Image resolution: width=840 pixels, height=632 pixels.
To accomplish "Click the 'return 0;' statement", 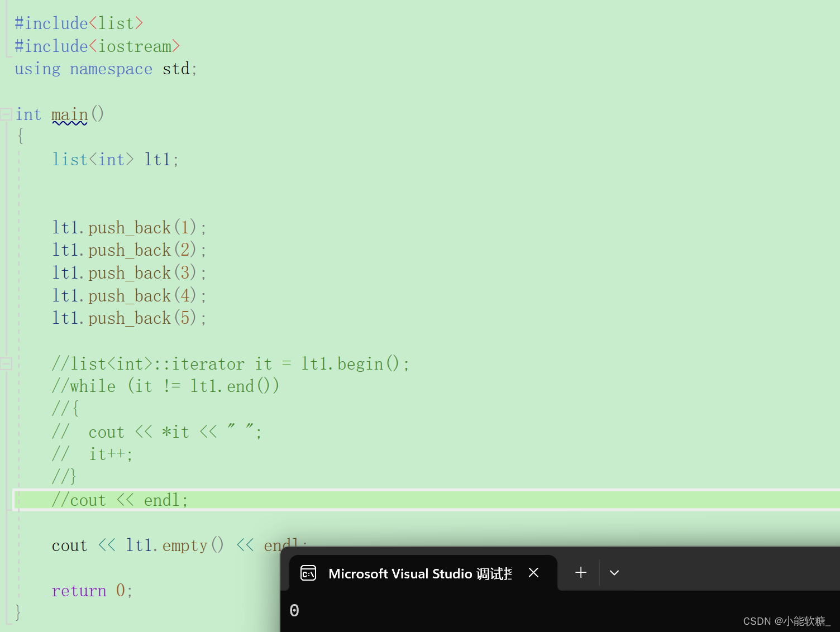I will coord(92,591).
